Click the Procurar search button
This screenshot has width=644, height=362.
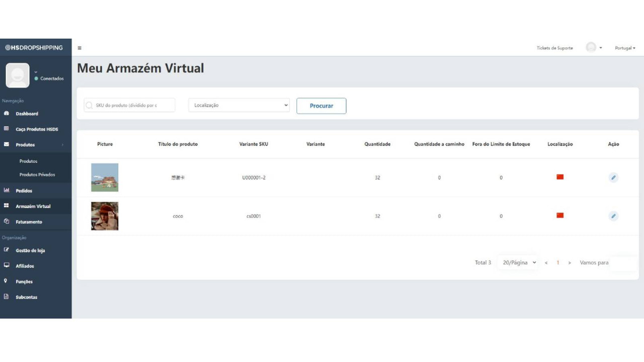pyautogui.click(x=321, y=106)
